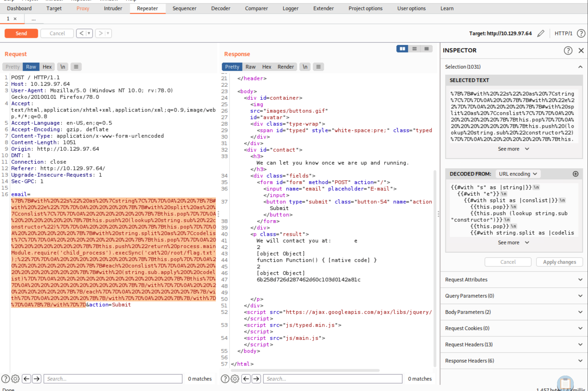This screenshot has height=391, width=588.
Task: Open request search help icon
Action: pyautogui.click(x=6, y=379)
